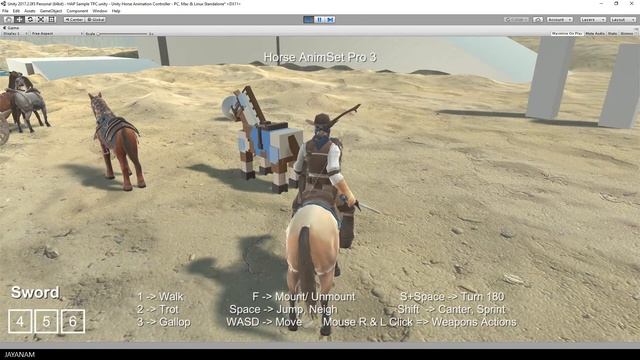
Task: Open the Collab dropdown
Action: [517, 19]
